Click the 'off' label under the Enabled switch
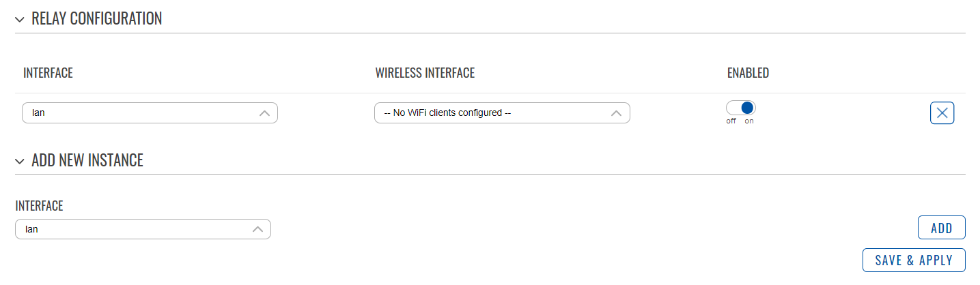Screen dimensions: 980x285 tap(731, 121)
